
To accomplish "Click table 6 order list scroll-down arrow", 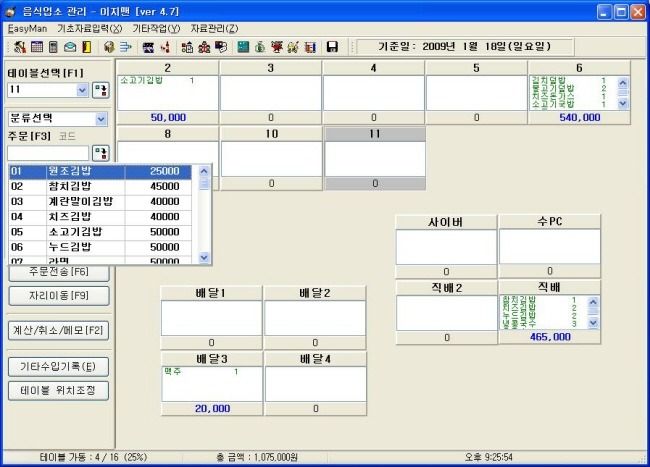I will tap(623, 104).
